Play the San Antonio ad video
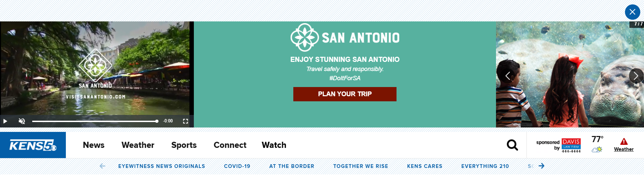 (5, 121)
